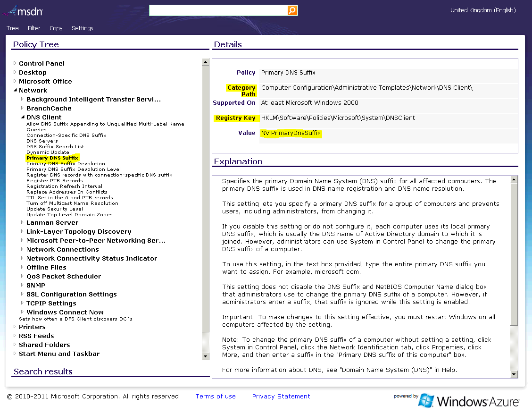Image resolution: width=532 pixels, height=414 pixels.
Task: Select Connection-Specific DNS Suffix policy
Action: tap(66, 135)
